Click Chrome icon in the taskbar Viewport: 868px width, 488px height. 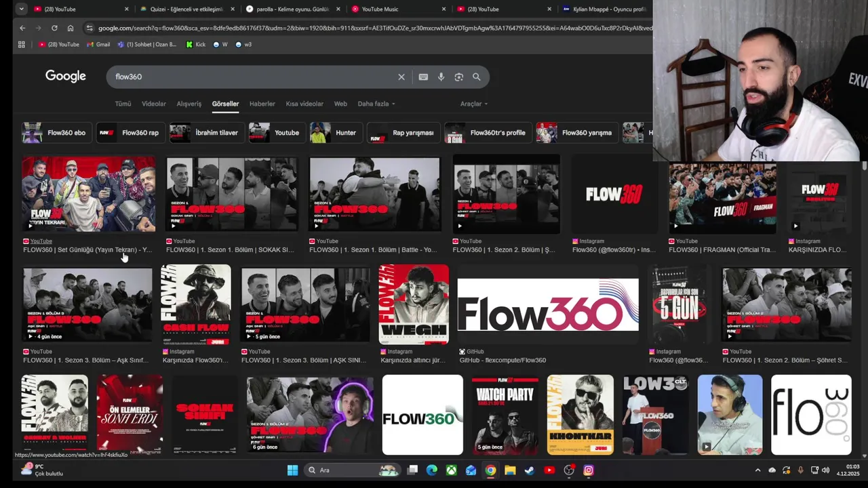point(490,470)
